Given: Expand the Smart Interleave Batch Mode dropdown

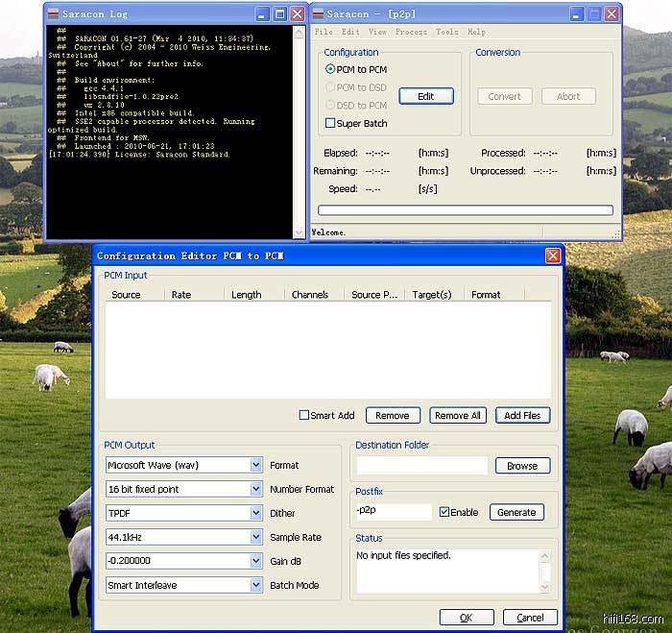Looking at the screenshot, I should pos(255,585).
